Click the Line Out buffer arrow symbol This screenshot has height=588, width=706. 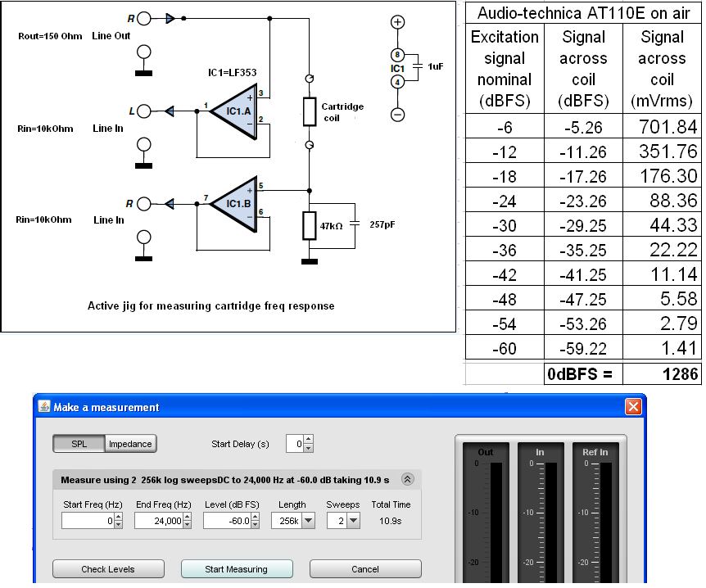(x=170, y=19)
